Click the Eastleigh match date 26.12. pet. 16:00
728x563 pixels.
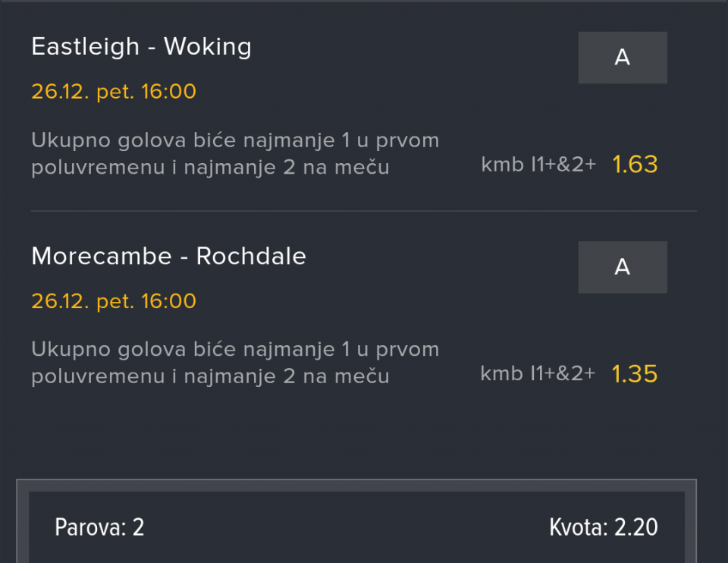point(114,92)
